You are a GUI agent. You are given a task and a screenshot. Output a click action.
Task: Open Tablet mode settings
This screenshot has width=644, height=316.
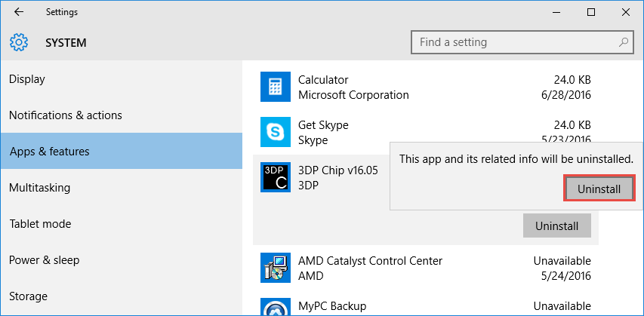click(x=121, y=224)
